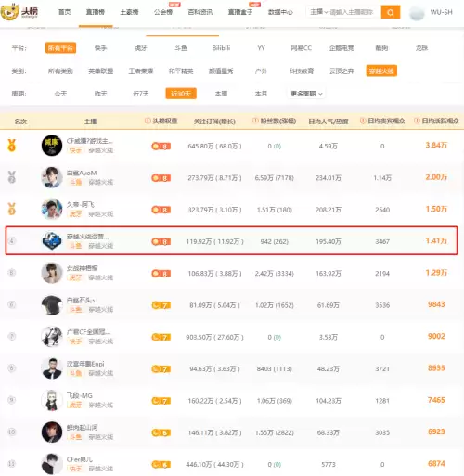Open the 主播 search type dropdown
This screenshot has height=476, width=464.
pyautogui.click(x=319, y=12)
